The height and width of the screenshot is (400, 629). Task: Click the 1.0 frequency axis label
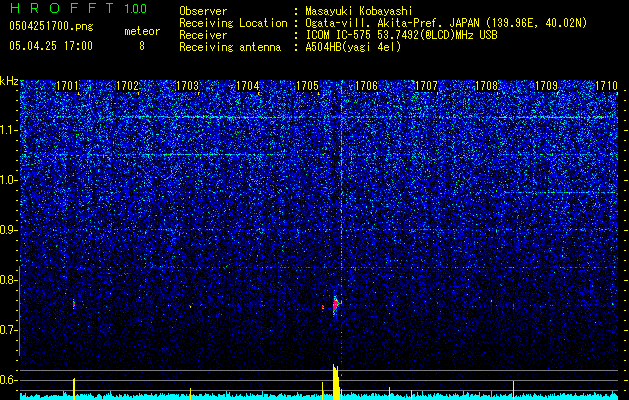pyautogui.click(x=9, y=180)
